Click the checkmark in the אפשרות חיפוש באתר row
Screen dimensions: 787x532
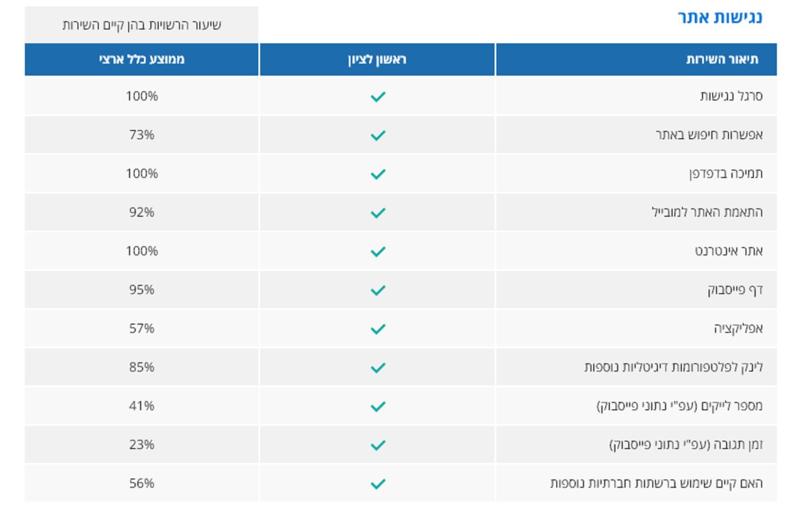coord(378,135)
